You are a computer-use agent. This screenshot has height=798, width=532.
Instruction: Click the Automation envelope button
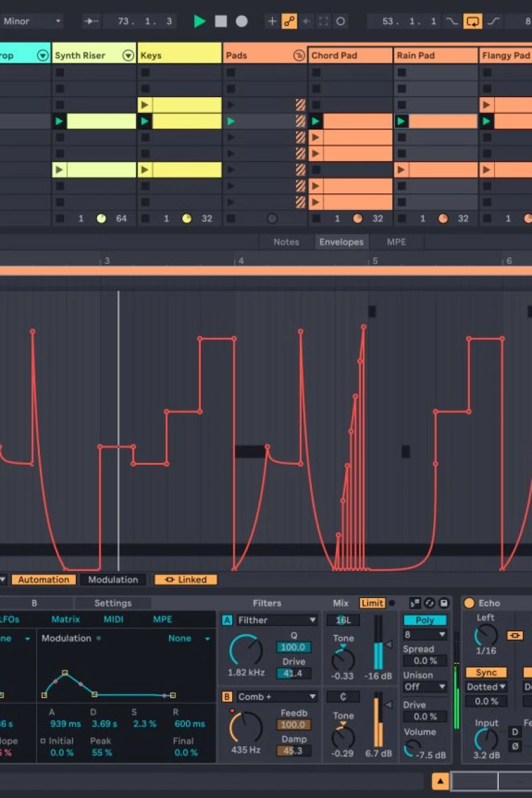click(44, 580)
